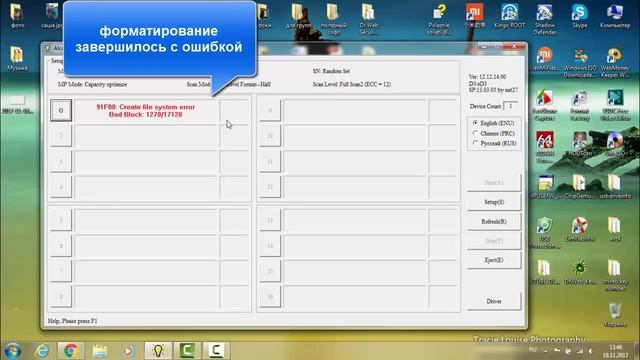
Task: Open the ChipGenius folder on desktop
Action: pyautogui.click(x=580, y=187)
